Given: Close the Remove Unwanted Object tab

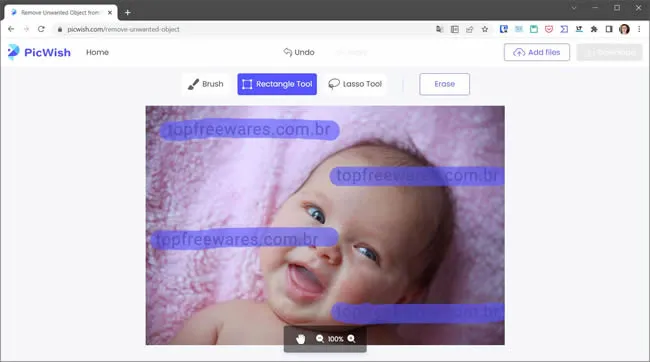Looking at the screenshot, I should coord(110,12).
